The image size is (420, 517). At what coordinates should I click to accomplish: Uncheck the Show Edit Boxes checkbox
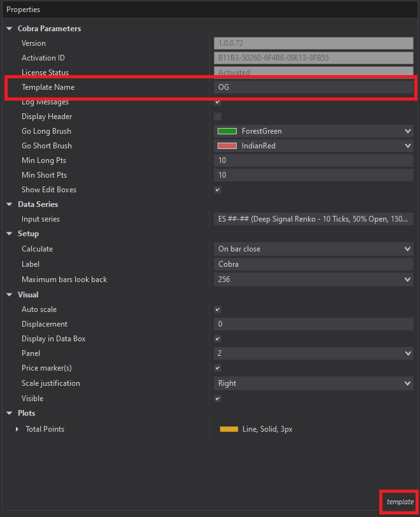(x=218, y=190)
